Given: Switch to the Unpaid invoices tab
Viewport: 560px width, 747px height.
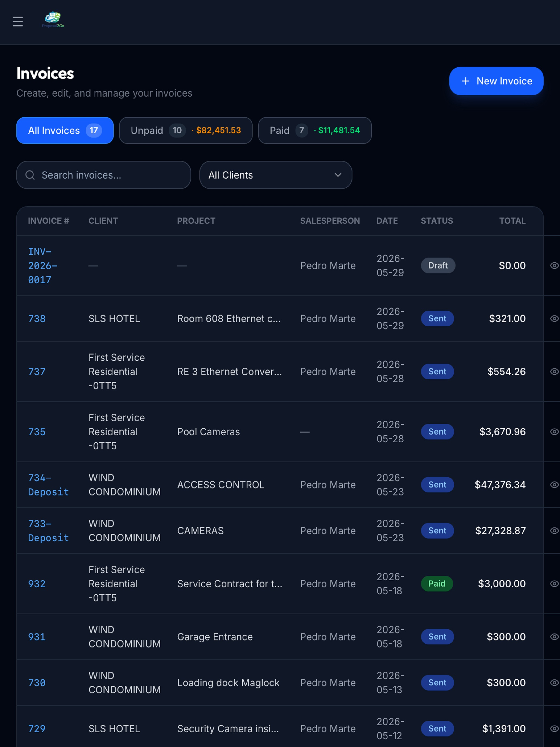Looking at the screenshot, I should pos(186,130).
